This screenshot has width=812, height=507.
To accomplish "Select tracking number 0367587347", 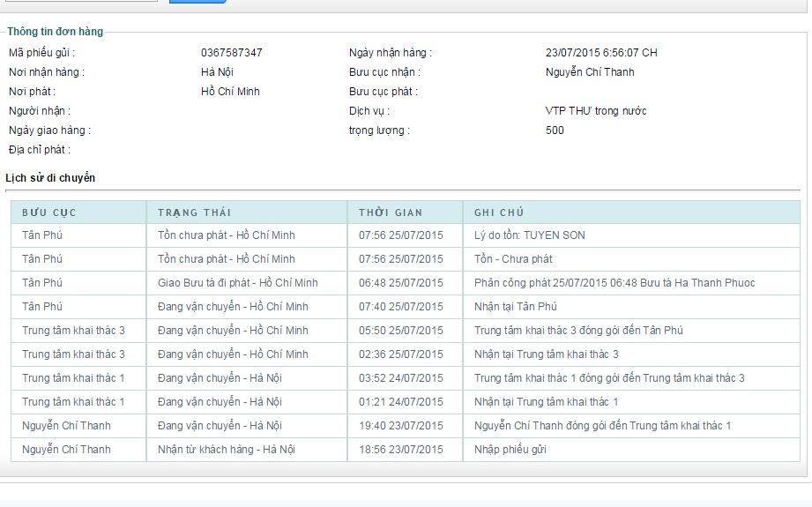I will click(x=231, y=53).
